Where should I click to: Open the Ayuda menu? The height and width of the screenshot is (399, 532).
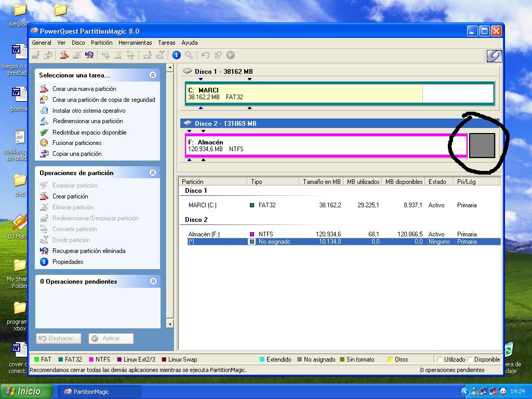190,43
